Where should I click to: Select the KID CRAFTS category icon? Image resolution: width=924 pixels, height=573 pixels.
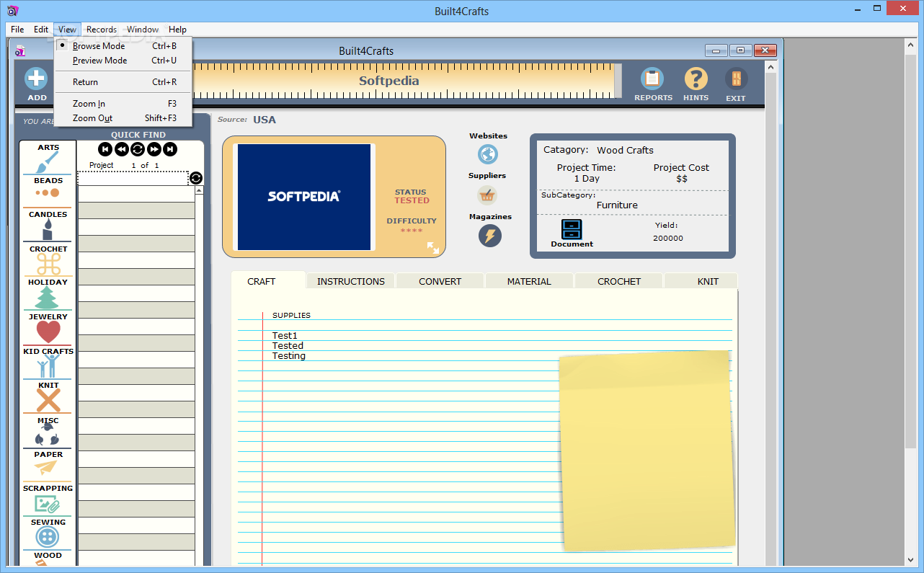pyautogui.click(x=48, y=366)
